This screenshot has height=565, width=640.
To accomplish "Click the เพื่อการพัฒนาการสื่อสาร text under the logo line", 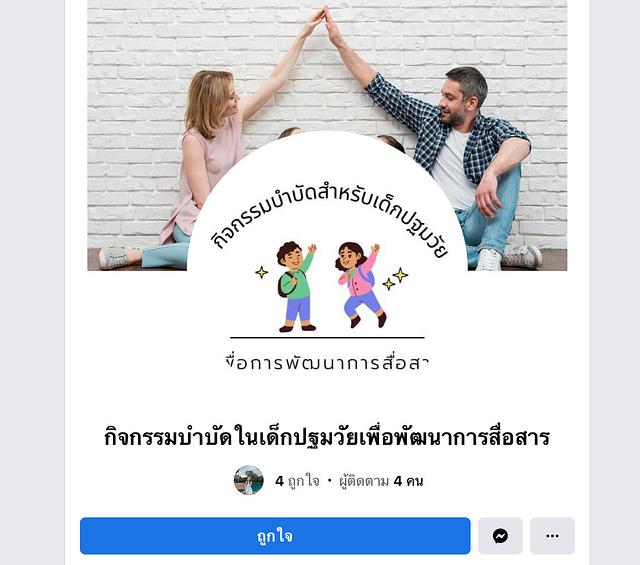I will pyautogui.click(x=327, y=363).
